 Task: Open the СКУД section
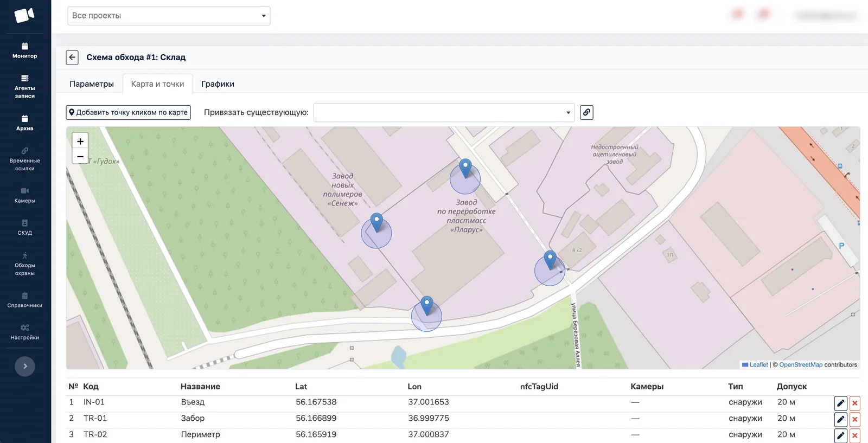(25, 228)
